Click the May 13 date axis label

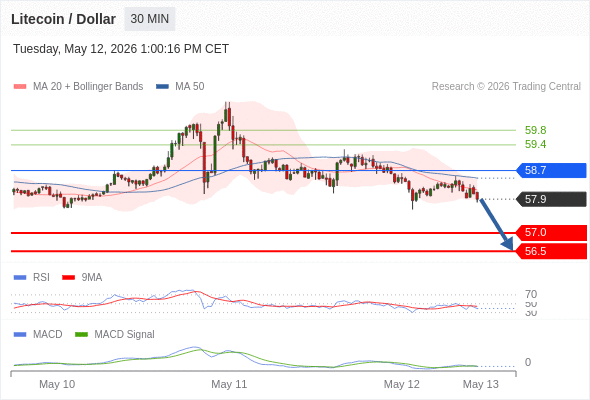pyautogui.click(x=481, y=384)
